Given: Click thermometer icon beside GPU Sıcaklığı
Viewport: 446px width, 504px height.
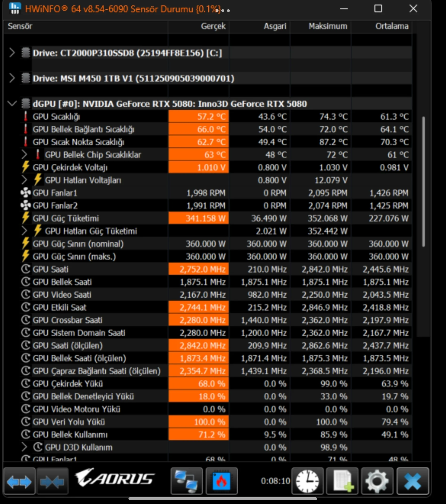Looking at the screenshot, I should click(25, 116).
